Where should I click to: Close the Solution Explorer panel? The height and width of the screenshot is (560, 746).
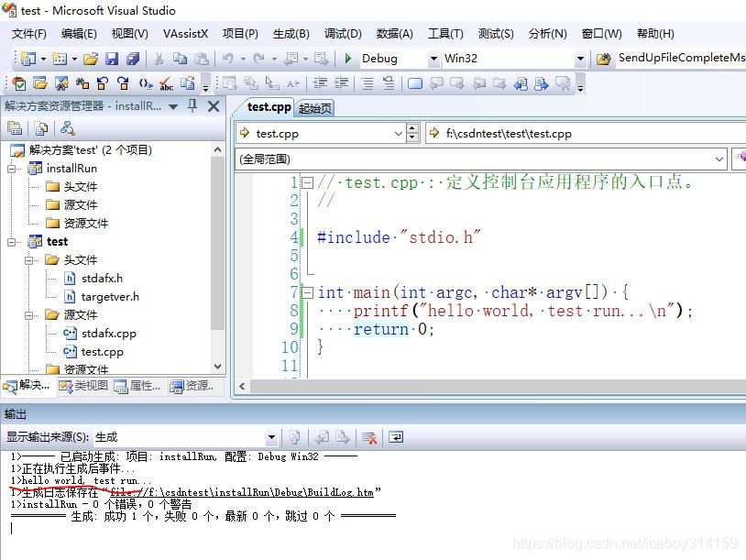point(214,106)
